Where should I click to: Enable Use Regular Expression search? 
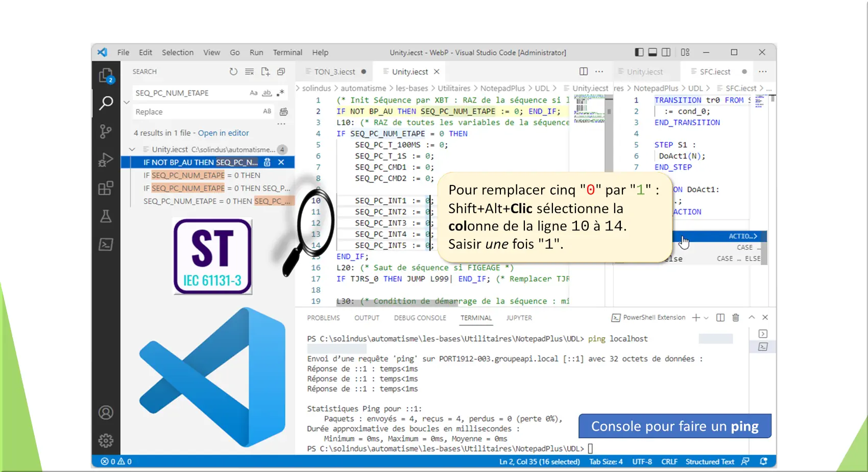280,93
